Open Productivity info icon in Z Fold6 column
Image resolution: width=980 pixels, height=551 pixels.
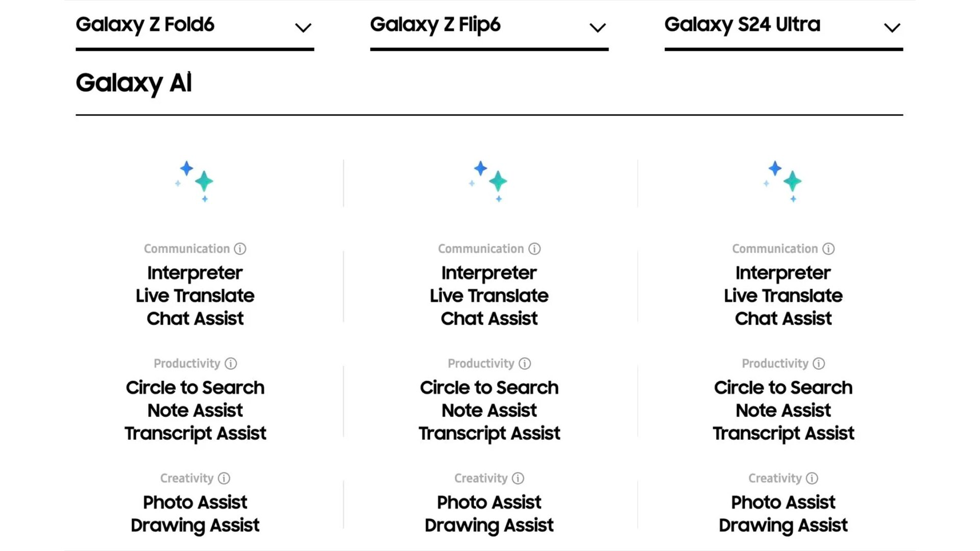pyautogui.click(x=231, y=364)
